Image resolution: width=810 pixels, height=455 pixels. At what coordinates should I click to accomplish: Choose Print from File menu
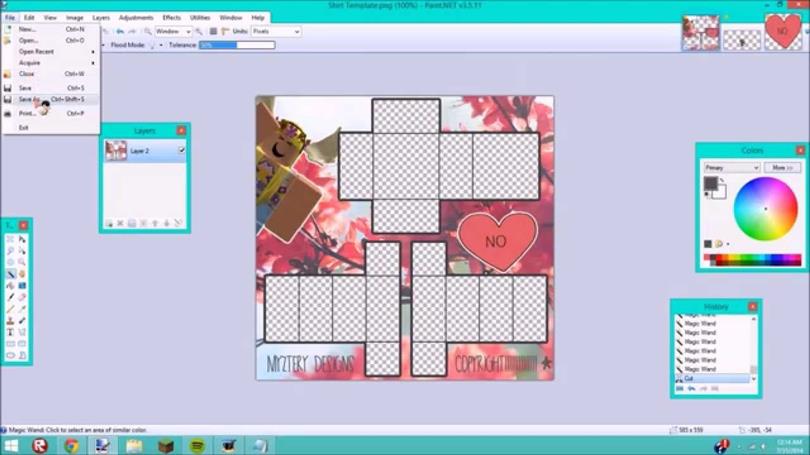(x=51, y=113)
